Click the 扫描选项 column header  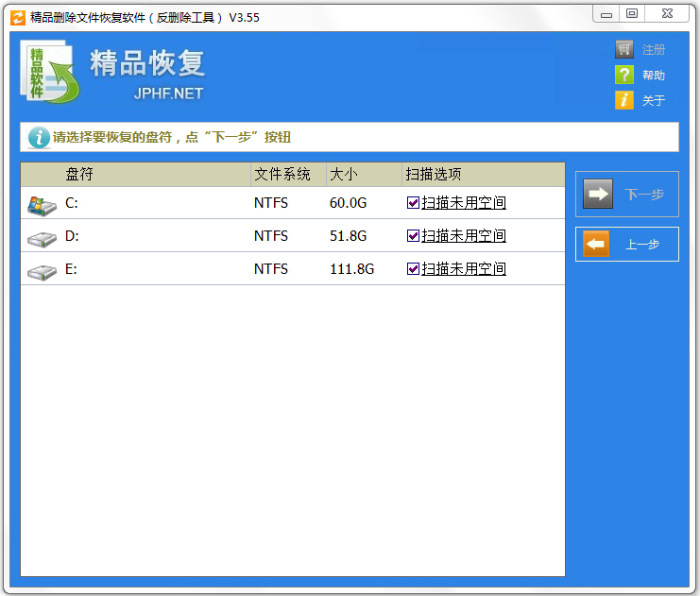(x=433, y=175)
